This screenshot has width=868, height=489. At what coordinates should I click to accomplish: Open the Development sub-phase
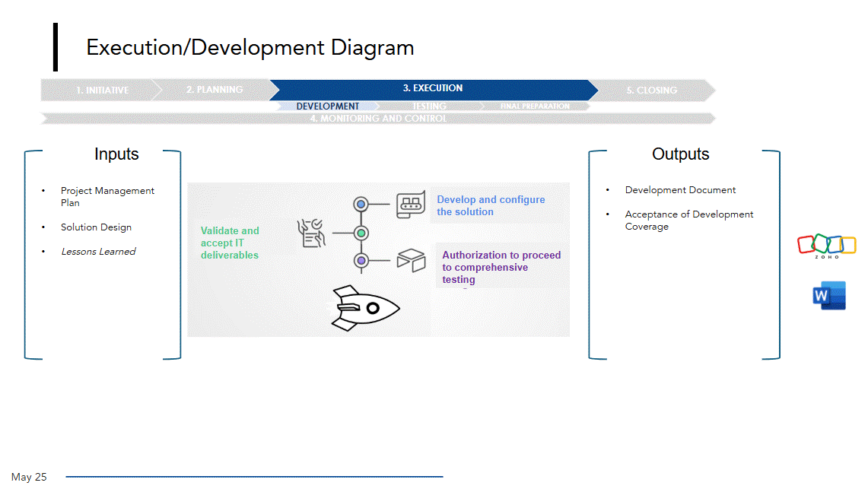click(x=328, y=106)
